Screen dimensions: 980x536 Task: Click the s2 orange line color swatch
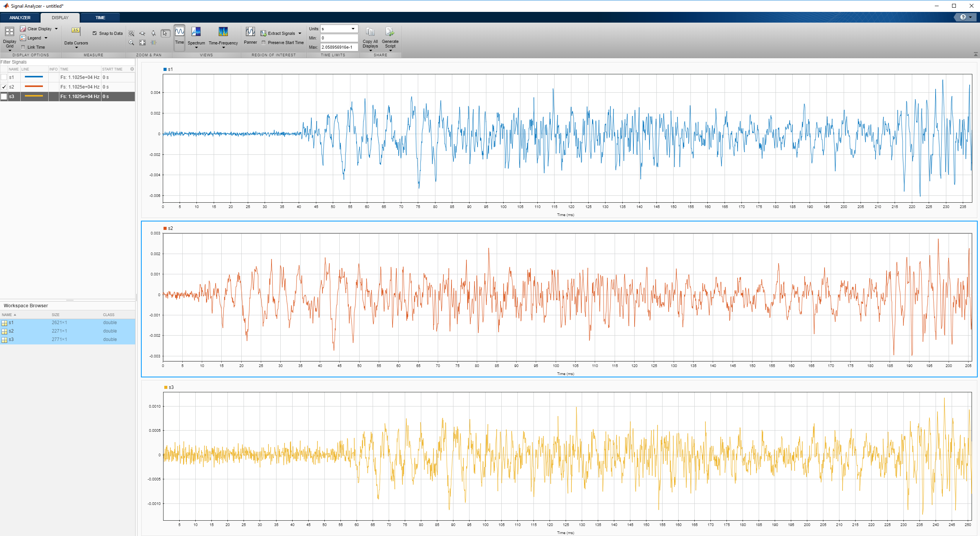34,87
